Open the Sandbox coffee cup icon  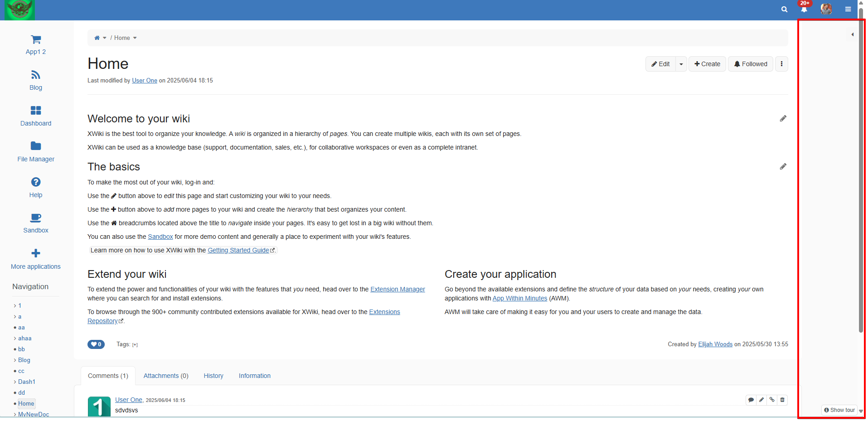[36, 218]
